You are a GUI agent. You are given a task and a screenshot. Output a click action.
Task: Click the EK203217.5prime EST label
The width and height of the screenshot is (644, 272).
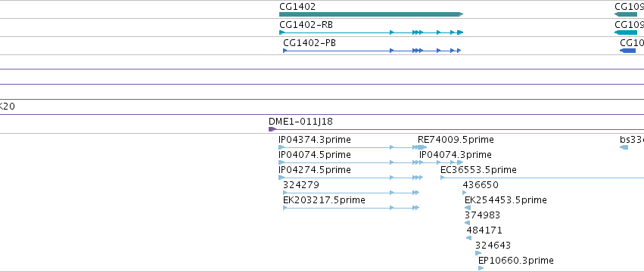[x=324, y=200]
